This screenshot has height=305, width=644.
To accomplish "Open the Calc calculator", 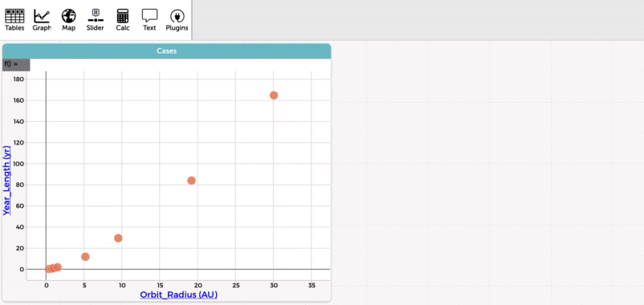I will 122,20.
